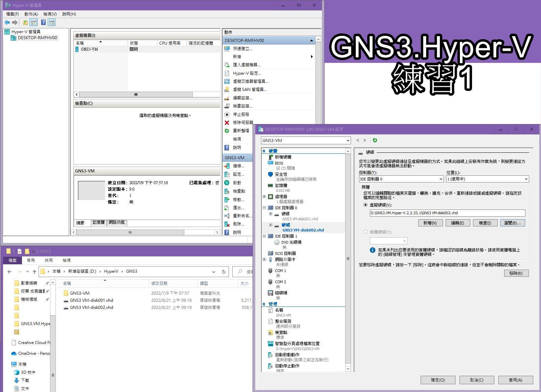
Task: Click 檢查(I) button for virtual disk
Action: [485, 223]
